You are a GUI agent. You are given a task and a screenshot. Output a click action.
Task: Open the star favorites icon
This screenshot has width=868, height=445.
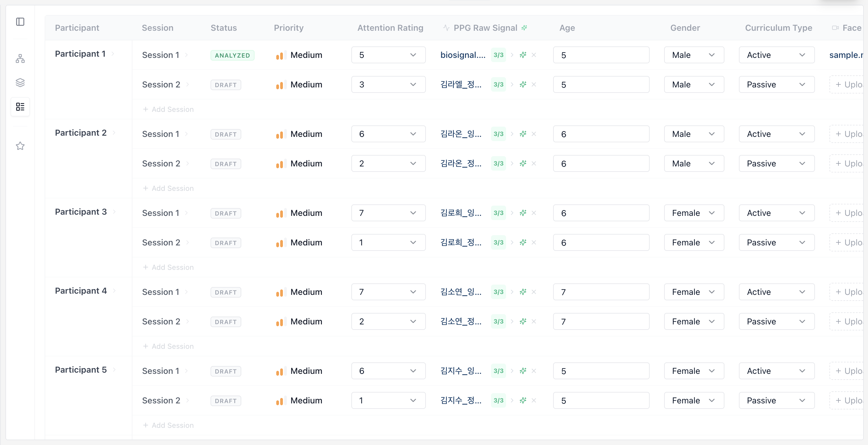pos(20,146)
